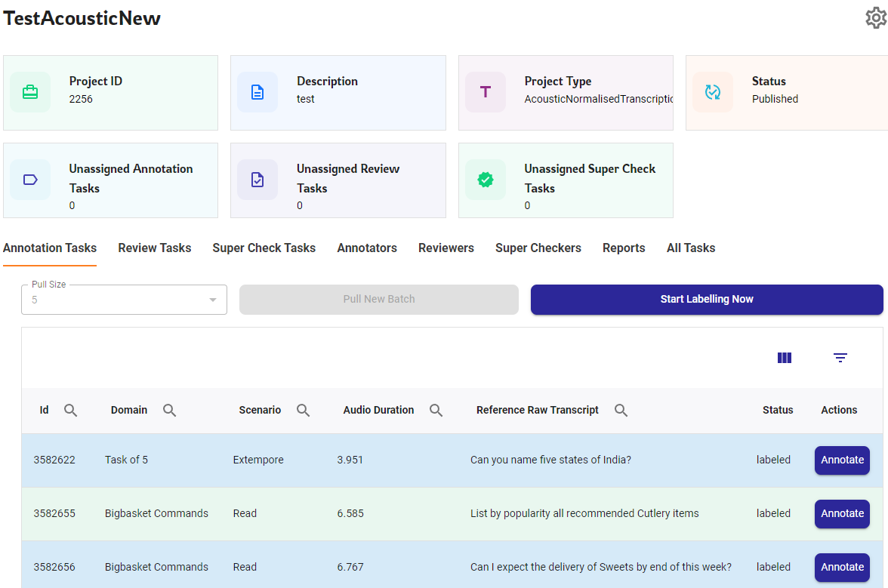The height and width of the screenshot is (588, 888).
Task: Click audio duration 3.951
Action: pyautogui.click(x=350, y=460)
